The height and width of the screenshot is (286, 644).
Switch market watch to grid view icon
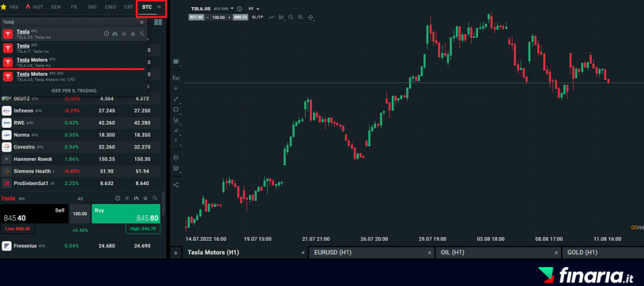coord(157,22)
